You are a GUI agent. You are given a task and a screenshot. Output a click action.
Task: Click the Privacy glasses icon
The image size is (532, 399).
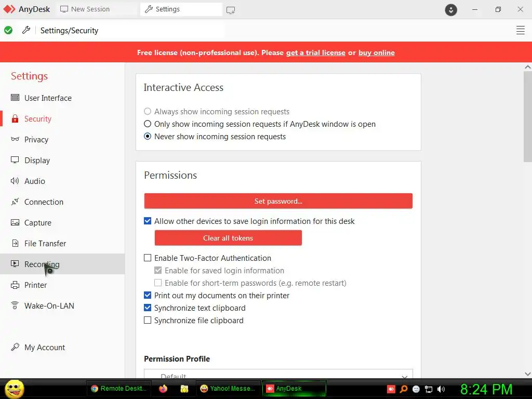[15, 139]
